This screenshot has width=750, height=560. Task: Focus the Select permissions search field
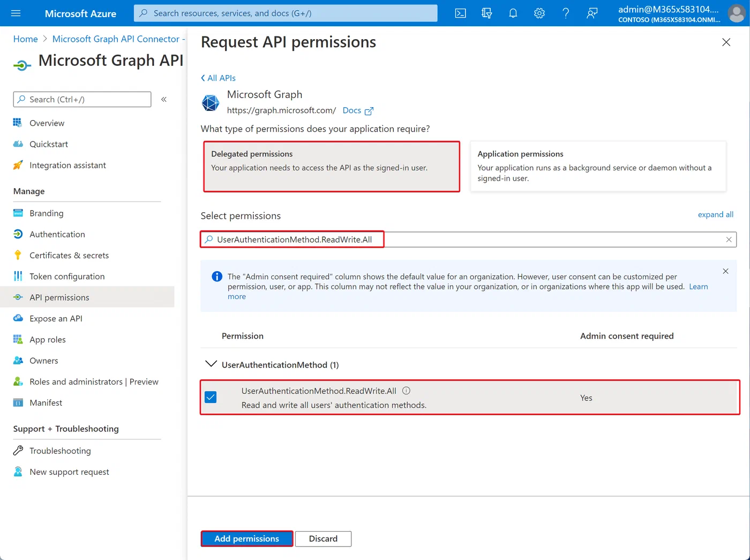[469, 240]
